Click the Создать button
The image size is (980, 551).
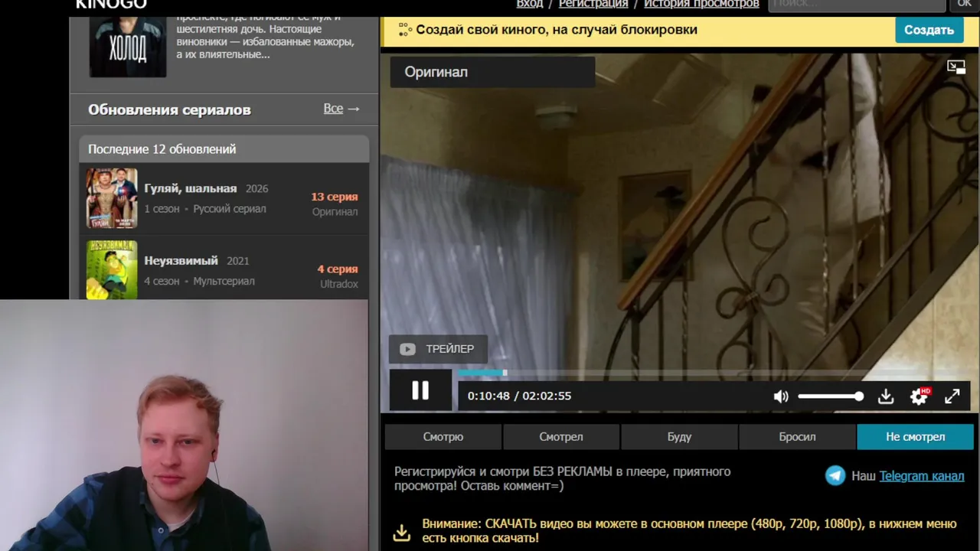(x=929, y=30)
